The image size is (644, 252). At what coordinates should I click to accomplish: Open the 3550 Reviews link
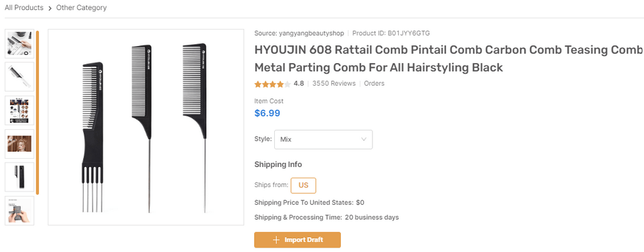[x=333, y=84]
